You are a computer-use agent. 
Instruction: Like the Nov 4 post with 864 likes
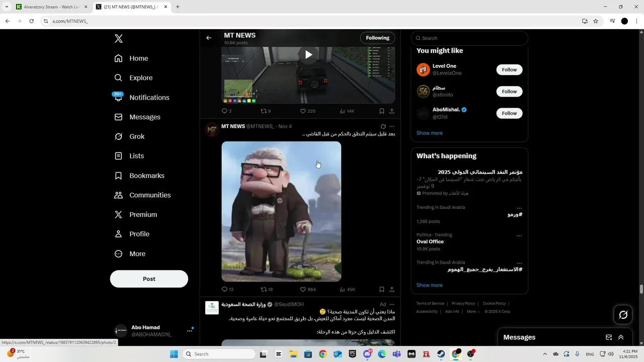pyautogui.click(x=308, y=290)
